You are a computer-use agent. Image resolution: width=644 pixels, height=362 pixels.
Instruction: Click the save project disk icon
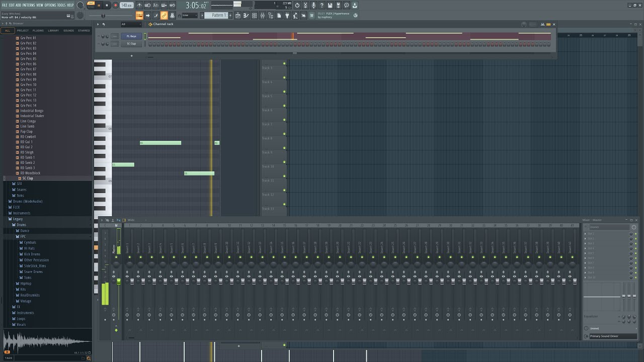pos(330,5)
